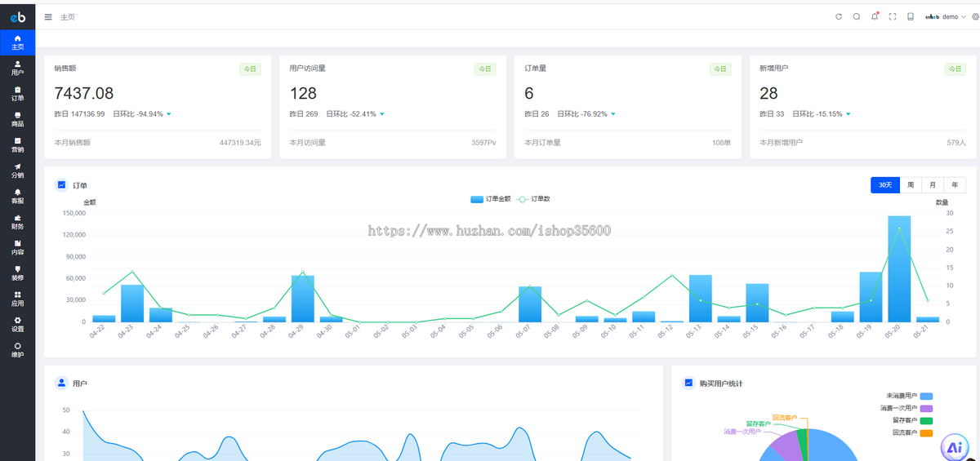
Task: Open search with the magnifier icon
Action: [857, 16]
